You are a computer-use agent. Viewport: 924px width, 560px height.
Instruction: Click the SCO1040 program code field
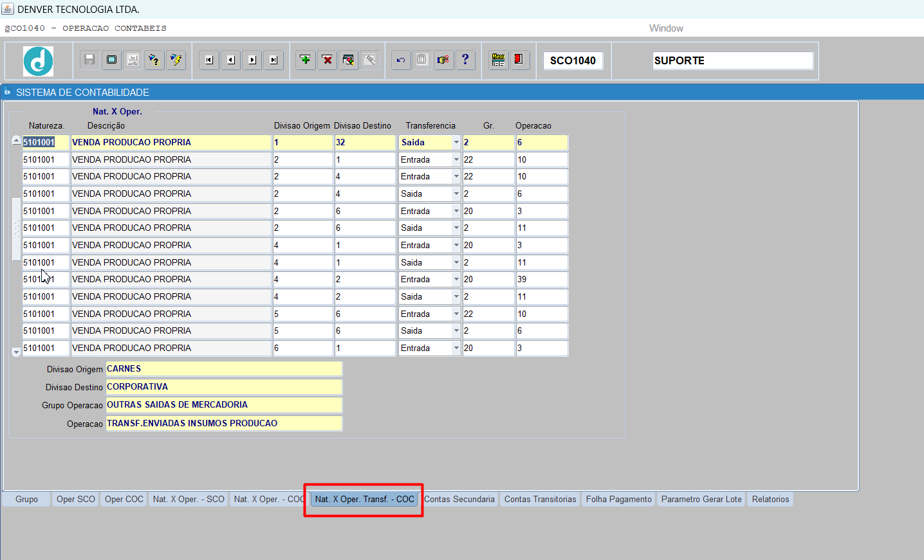tap(573, 60)
